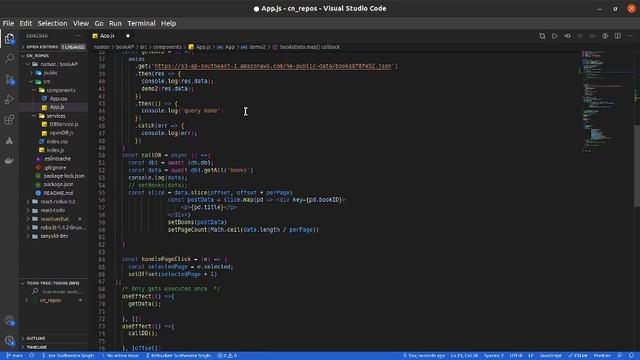Screen dimensions: 640x360
Task: Click the errors and warnings count in status bar
Action: 227,356
